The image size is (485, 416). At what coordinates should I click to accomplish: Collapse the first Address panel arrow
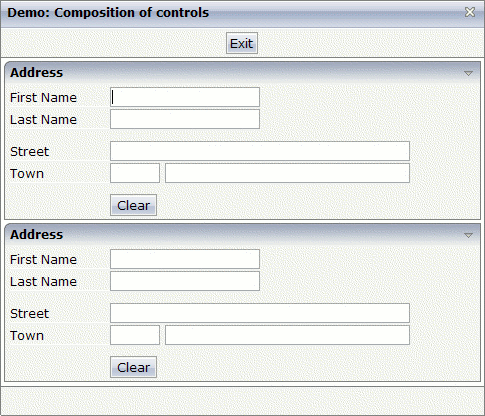[468, 73]
